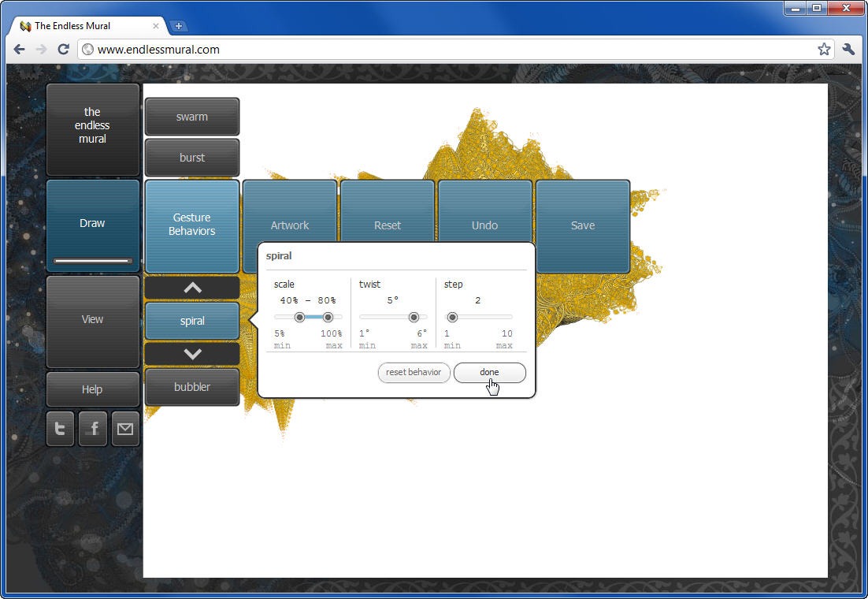The width and height of the screenshot is (868, 599).
Task: Open the Help panel
Action: (x=92, y=389)
